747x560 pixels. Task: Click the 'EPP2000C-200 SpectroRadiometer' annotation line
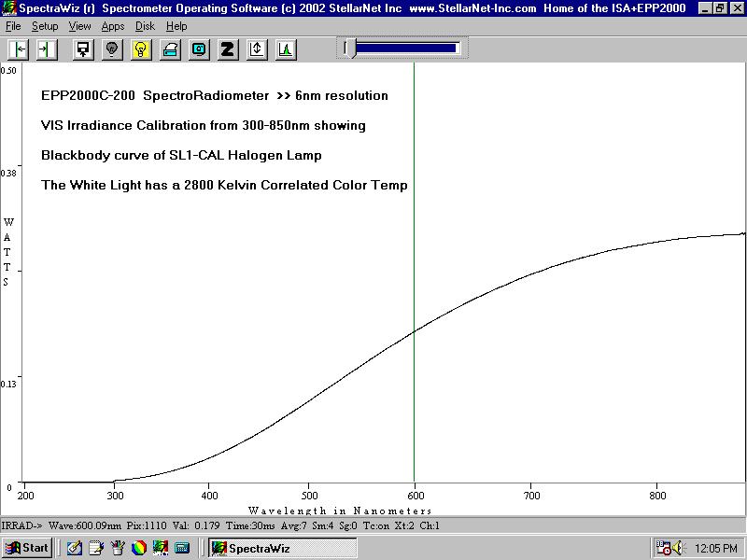[215, 96]
